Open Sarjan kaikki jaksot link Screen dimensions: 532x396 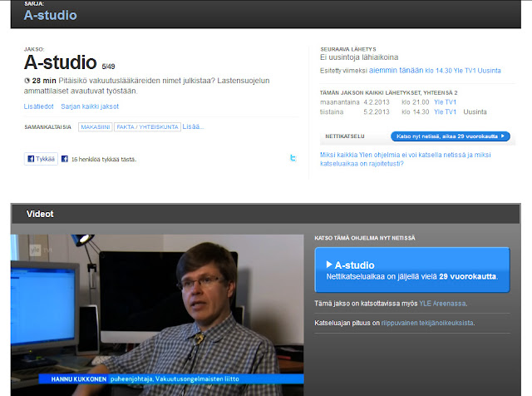coord(90,106)
